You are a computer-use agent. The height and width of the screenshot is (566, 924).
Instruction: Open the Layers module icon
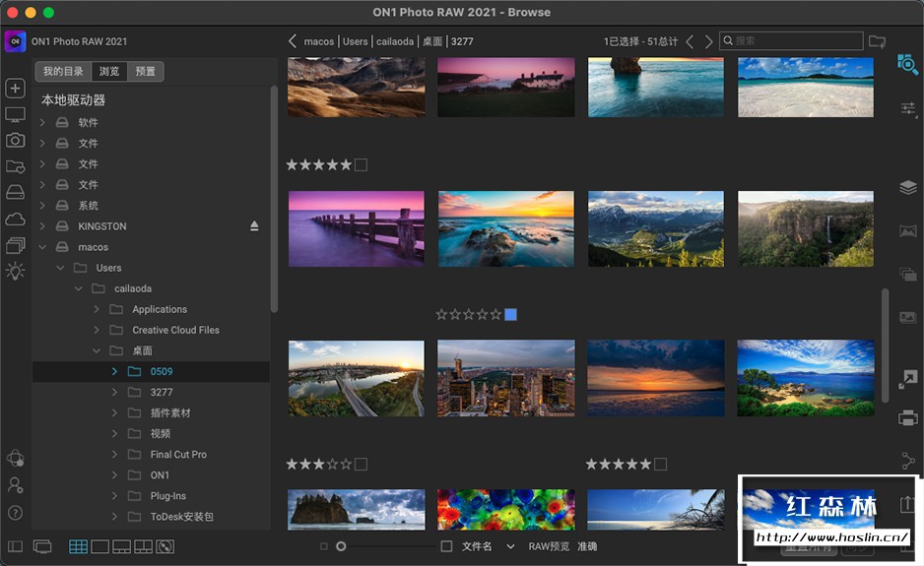907,187
